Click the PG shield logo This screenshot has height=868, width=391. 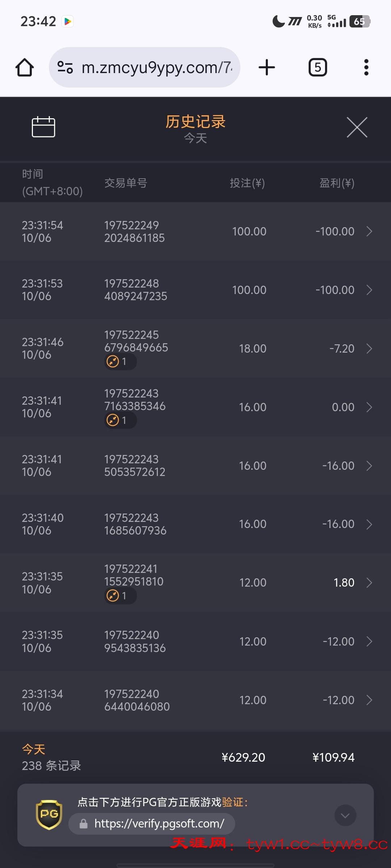[x=49, y=814]
